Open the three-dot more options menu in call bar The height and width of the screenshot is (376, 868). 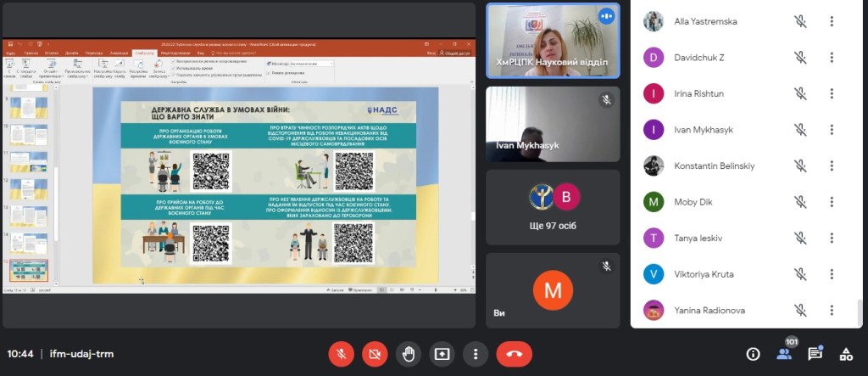pos(476,354)
